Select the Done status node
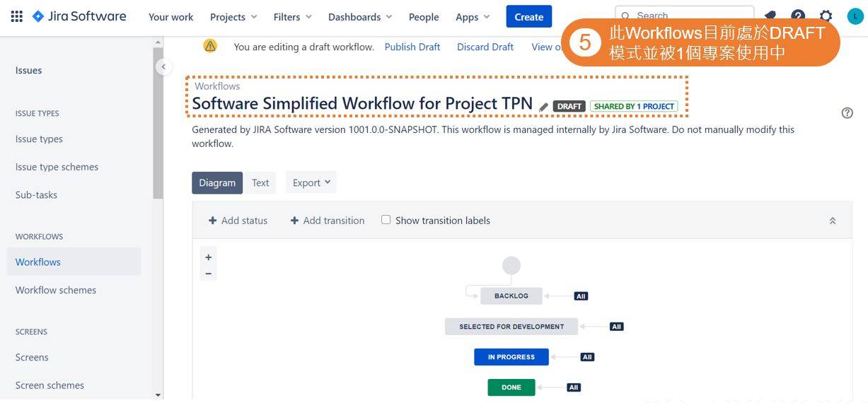Viewport: 868px width, 403px height. 511,387
